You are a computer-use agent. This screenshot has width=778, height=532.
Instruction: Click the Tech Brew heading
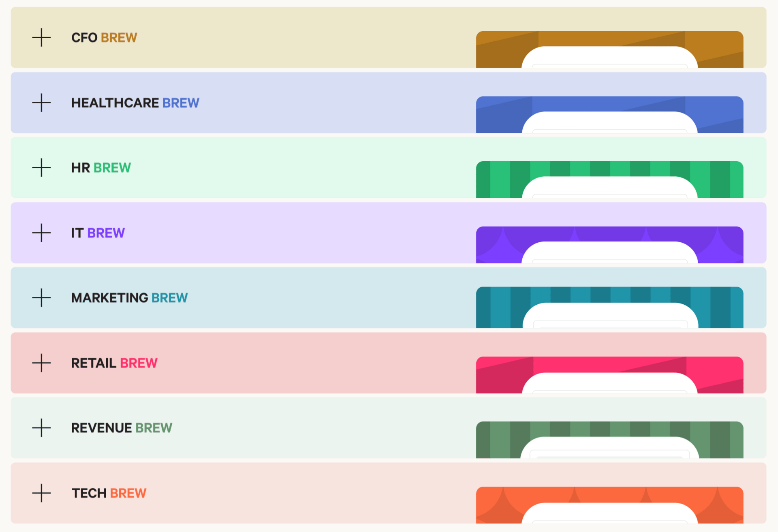point(109,494)
